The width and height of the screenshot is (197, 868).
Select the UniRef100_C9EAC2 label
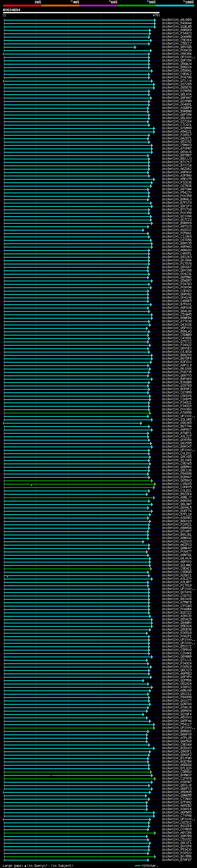(177, 74)
